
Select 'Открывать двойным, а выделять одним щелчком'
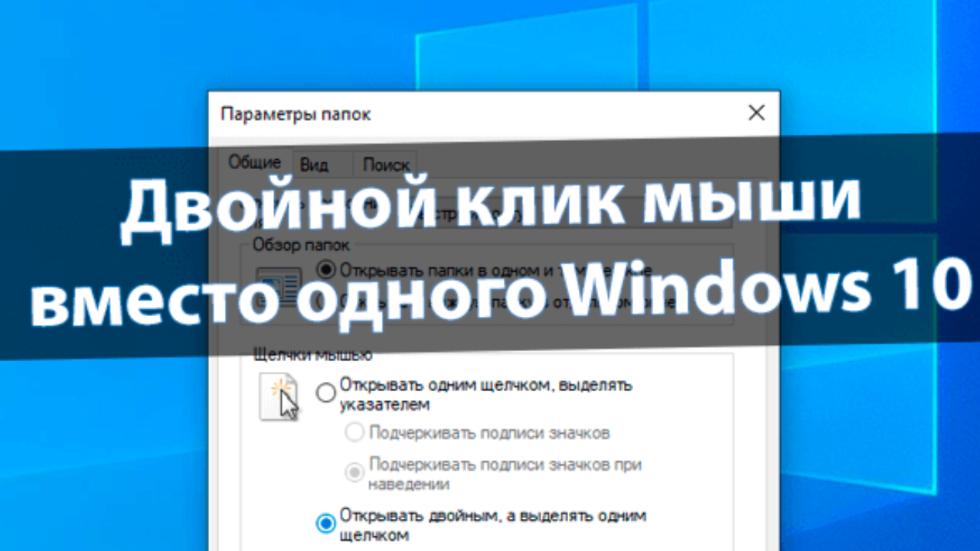[x=326, y=523]
